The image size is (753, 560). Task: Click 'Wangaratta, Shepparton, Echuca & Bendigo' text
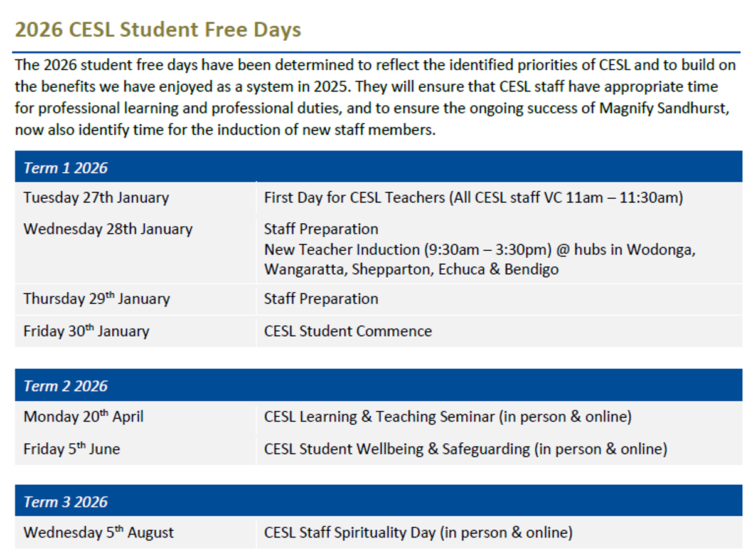[411, 270]
